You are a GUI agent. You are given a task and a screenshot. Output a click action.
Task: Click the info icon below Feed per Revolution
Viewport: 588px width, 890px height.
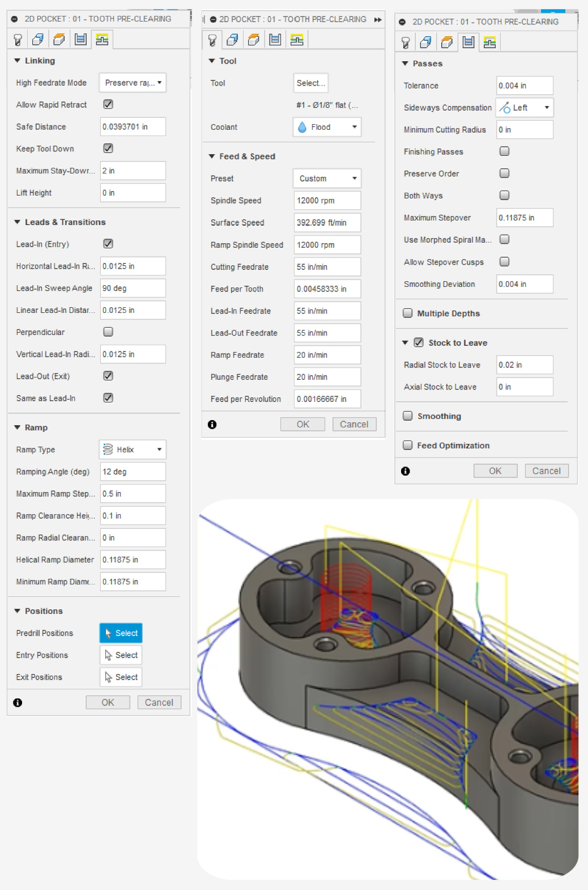pos(212,425)
